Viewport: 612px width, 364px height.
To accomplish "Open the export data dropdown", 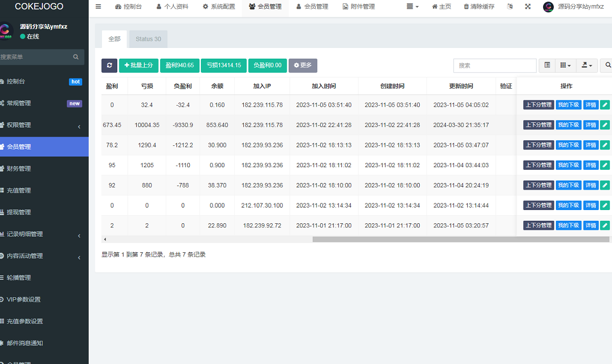I will [586, 65].
